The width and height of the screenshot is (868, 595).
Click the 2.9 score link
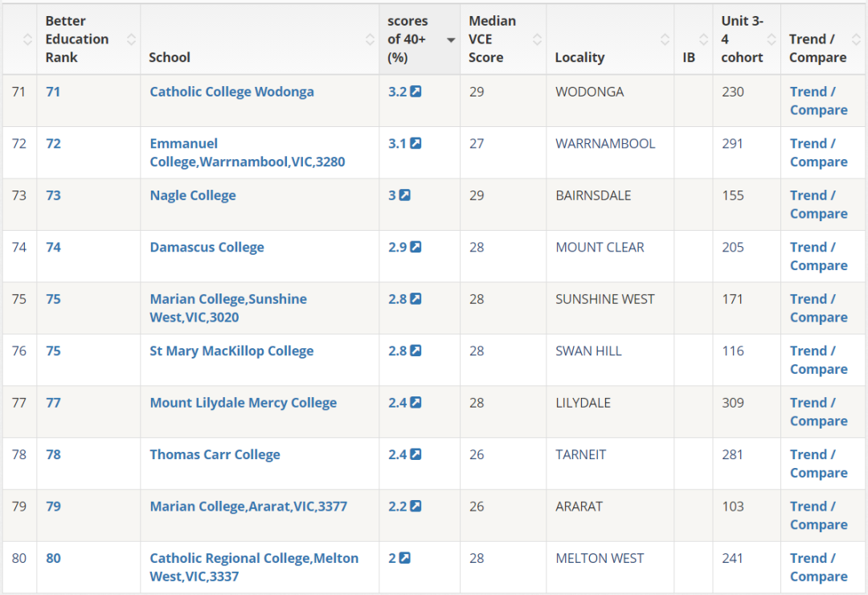tap(398, 247)
